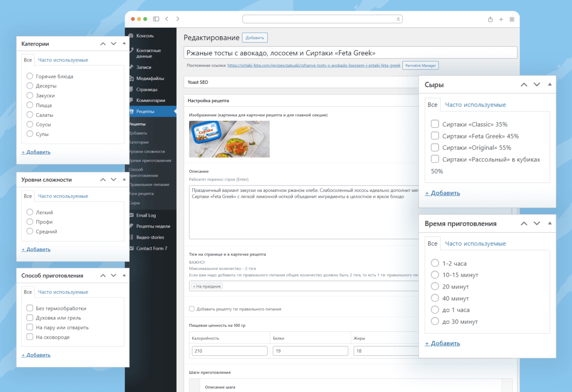Choose the до 30 минут radio button

click(x=435, y=321)
